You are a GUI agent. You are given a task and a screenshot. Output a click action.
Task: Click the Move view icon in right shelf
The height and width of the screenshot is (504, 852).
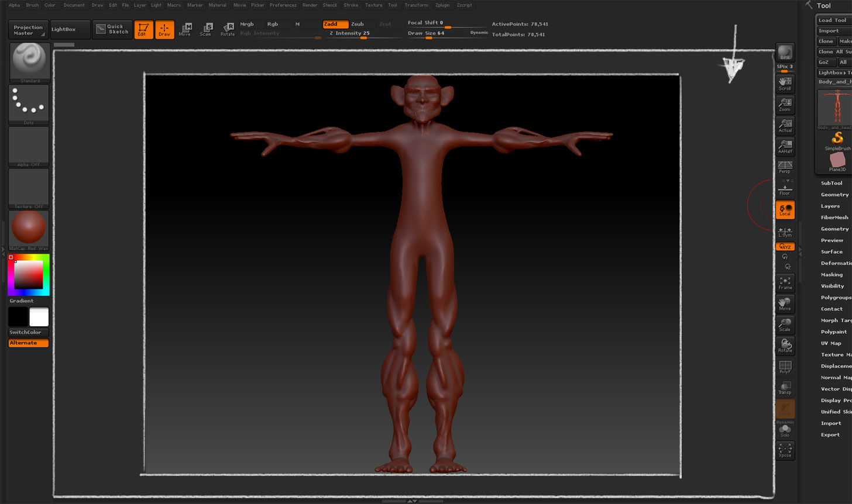785,304
